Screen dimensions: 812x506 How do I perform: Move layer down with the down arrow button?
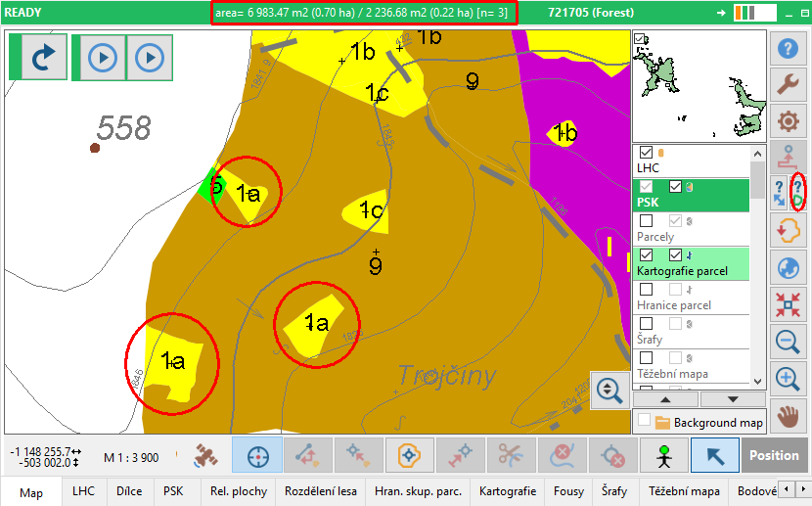coord(732,399)
